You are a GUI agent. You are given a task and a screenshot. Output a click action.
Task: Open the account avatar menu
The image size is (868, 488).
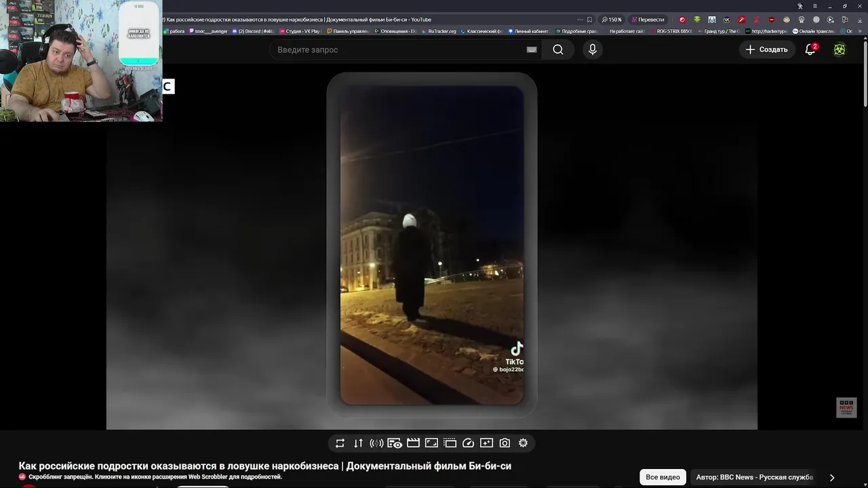(x=840, y=49)
